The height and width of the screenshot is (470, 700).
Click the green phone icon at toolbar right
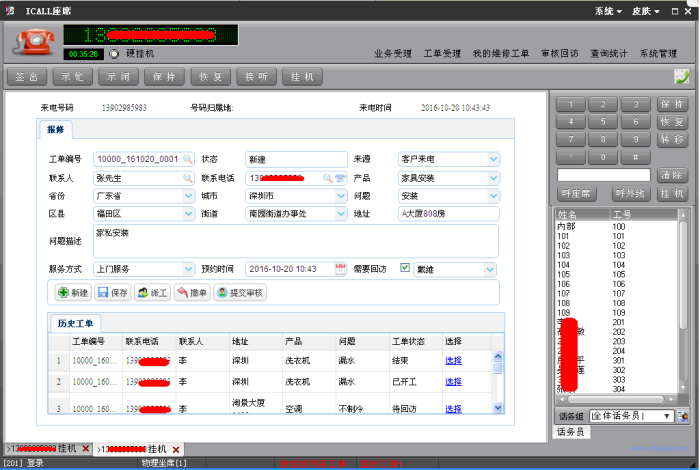[681, 76]
